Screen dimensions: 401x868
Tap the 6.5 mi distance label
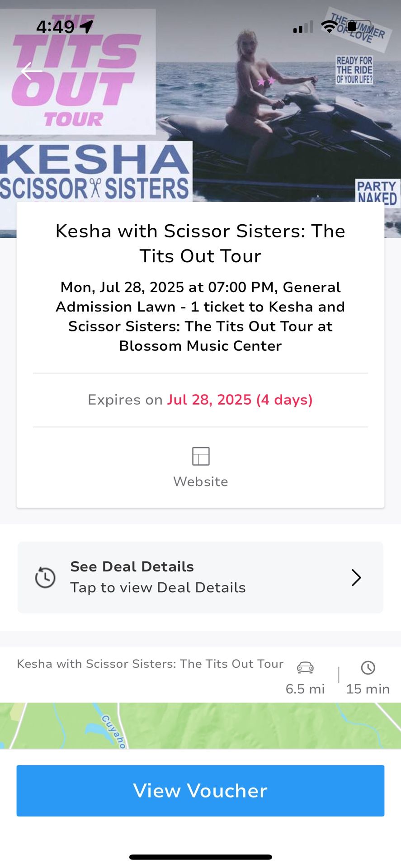pyautogui.click(x=305, y=689)
